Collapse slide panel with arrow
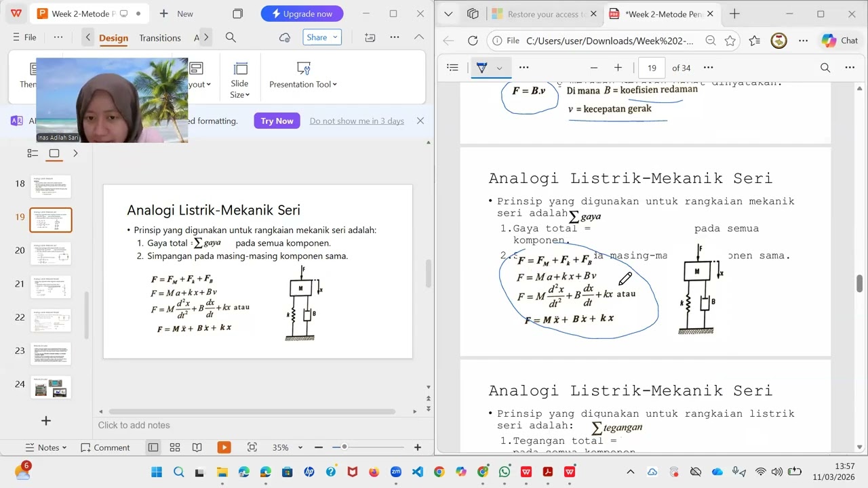 [75, 153]
